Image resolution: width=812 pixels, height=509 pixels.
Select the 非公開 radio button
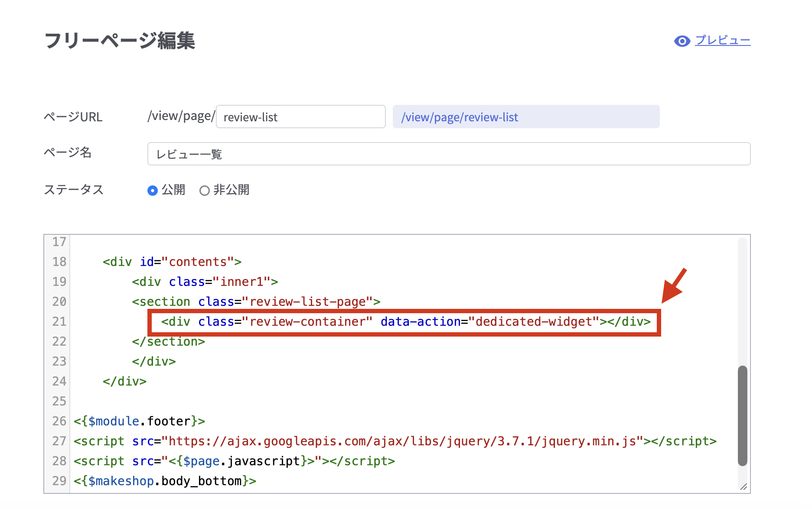[204, 191]
